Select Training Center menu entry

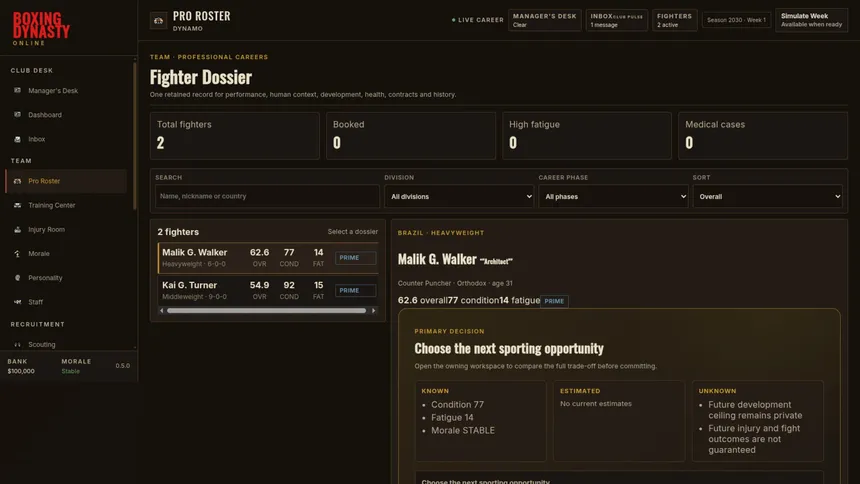click(x=66, y=205)
